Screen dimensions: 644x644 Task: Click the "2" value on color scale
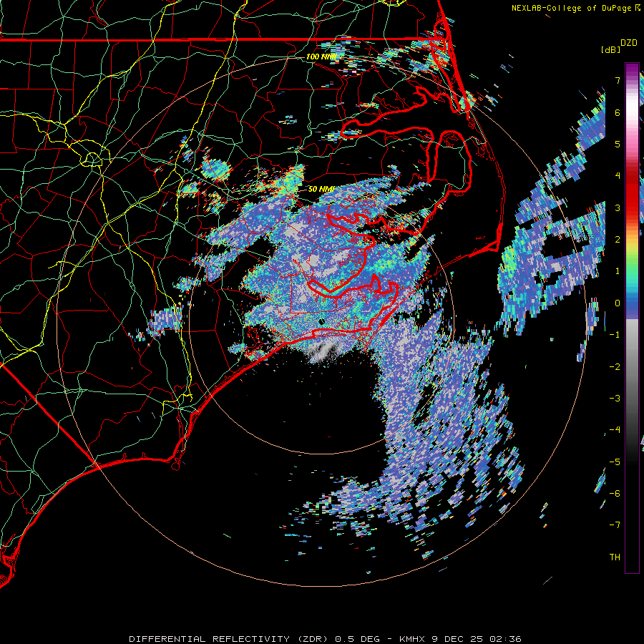click(618, 240)
